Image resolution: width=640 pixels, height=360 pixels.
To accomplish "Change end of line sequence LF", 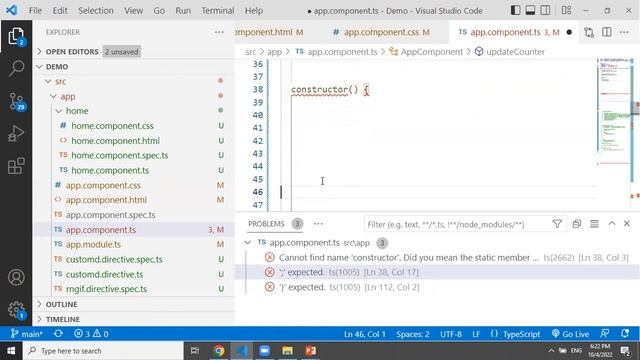I will pos(476,334).
